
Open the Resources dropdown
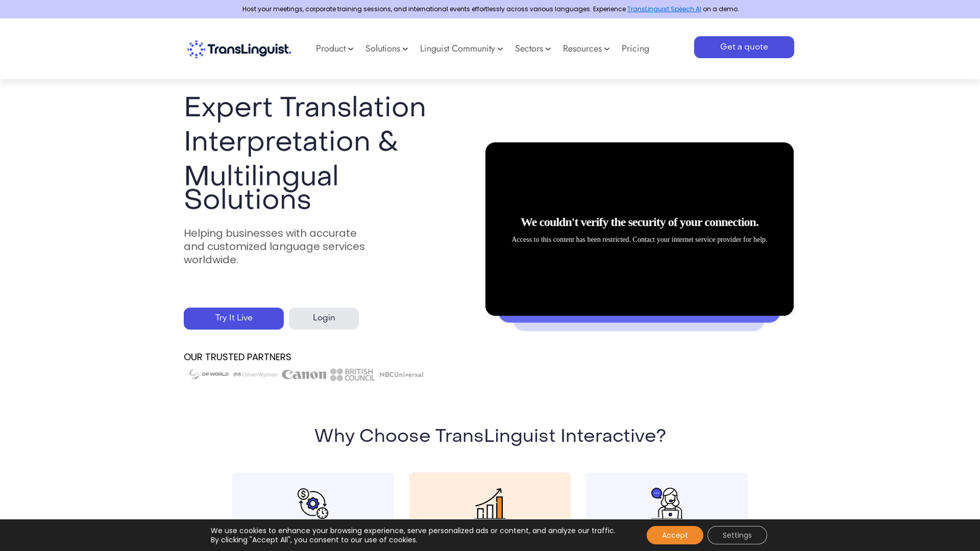[x=586, y=49]
